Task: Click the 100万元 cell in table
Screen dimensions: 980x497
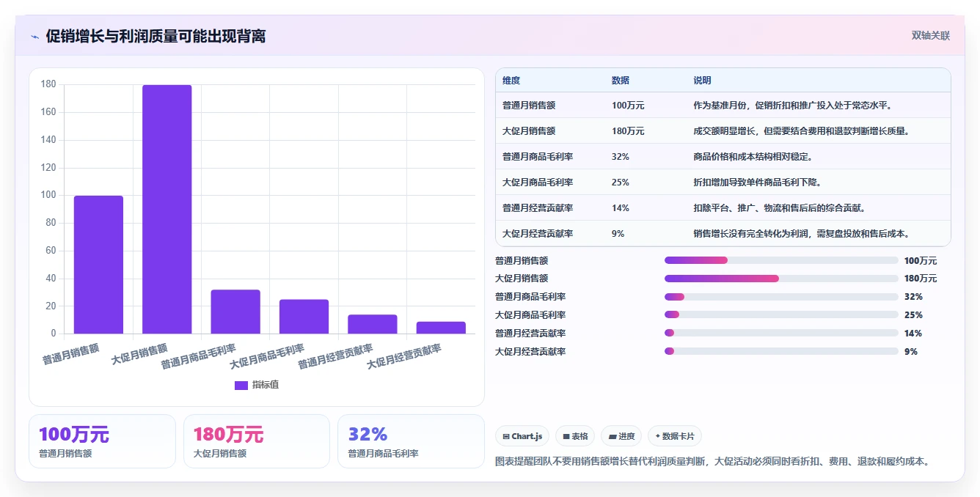Action: [628, 106]
